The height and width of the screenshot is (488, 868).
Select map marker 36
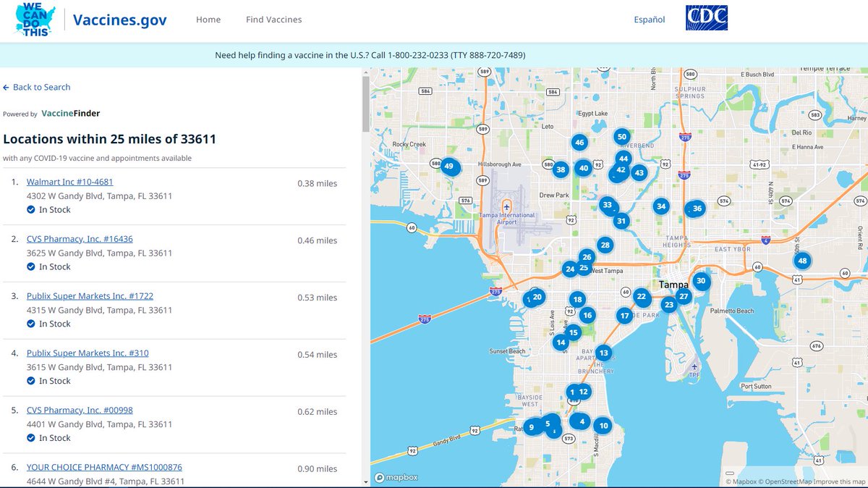click(x=697, y=209)
